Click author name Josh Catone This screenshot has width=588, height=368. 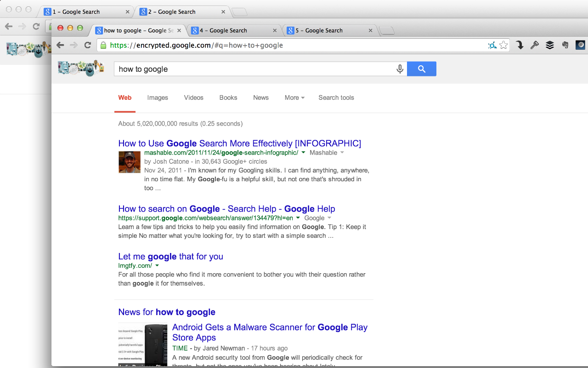click(x=170, y=161)
